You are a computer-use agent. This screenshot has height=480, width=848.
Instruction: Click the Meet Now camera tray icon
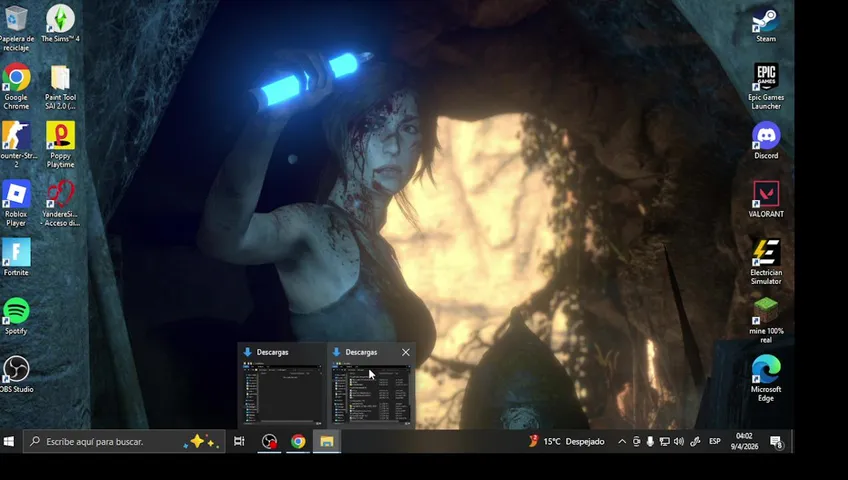(637, 442)
